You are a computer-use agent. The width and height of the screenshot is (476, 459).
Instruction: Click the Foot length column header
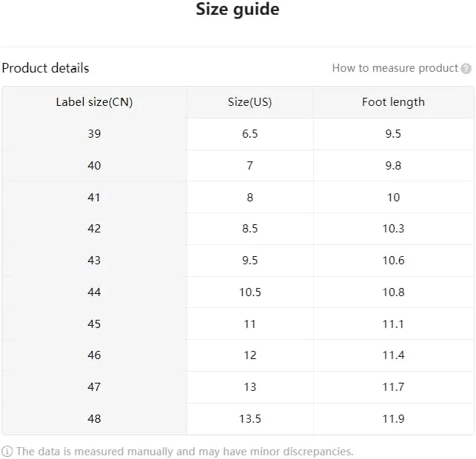[393, 102]
